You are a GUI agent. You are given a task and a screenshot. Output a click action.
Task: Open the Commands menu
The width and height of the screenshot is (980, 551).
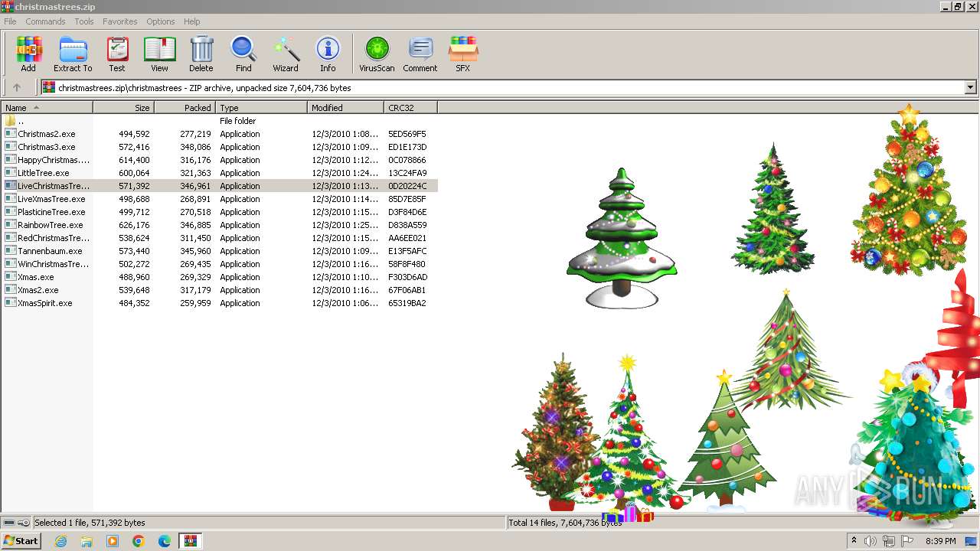45,21
